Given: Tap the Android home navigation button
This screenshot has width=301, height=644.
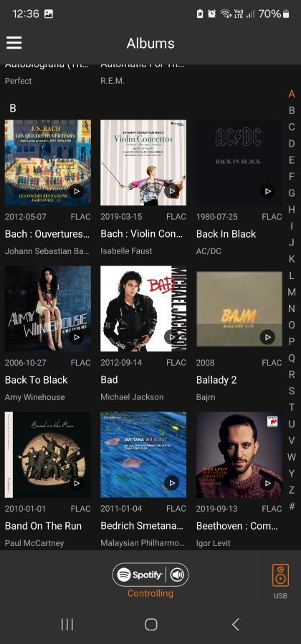Looking at the screenshot, I should click(x=151, y=624).
